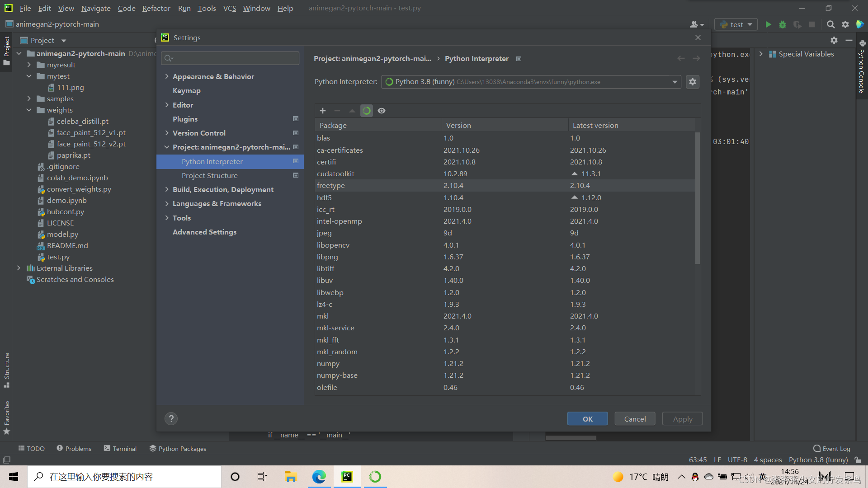The width and height of the screenshot is (868, 488).
Task: Select Keymap settings
Action: click(186, 91)
